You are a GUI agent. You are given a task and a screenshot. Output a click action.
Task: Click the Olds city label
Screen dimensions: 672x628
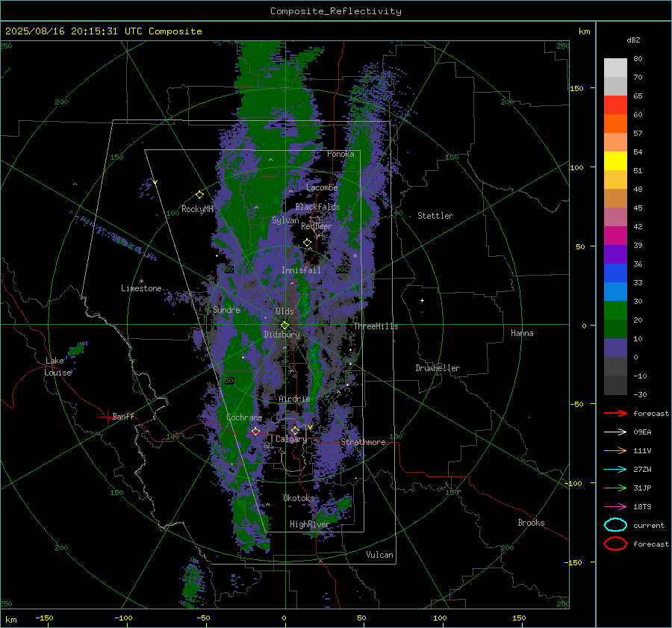click(284, 311)
